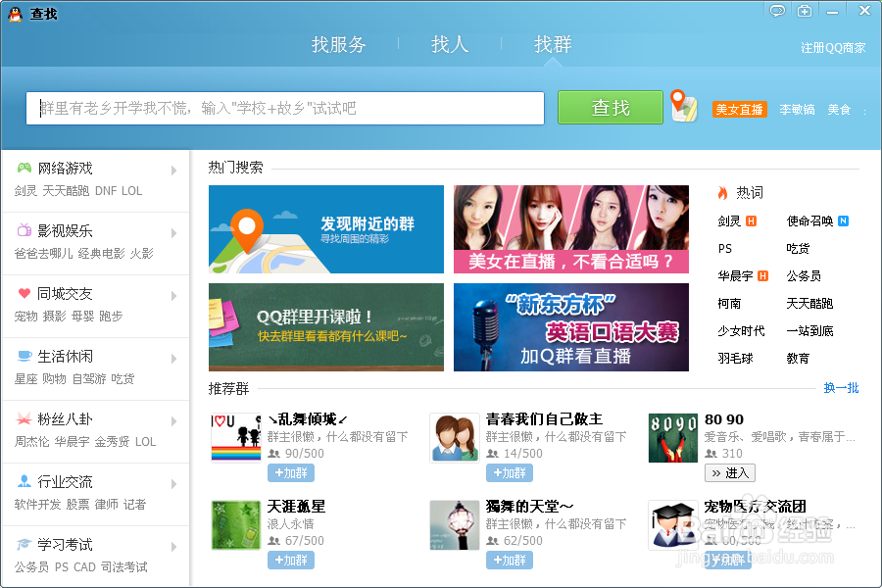The height and width of the screenshot is (588, 882).
Task: Click the orange 美女直播 tag
Action: point(739,109)
